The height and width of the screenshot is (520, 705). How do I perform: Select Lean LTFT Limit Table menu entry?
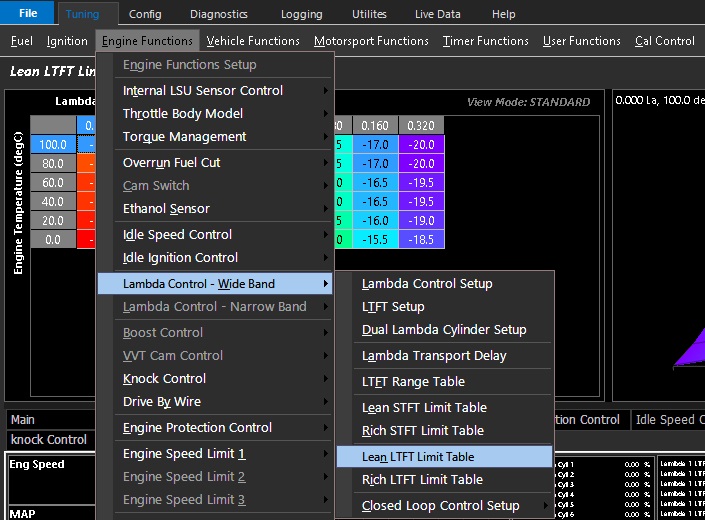point(418,457)
